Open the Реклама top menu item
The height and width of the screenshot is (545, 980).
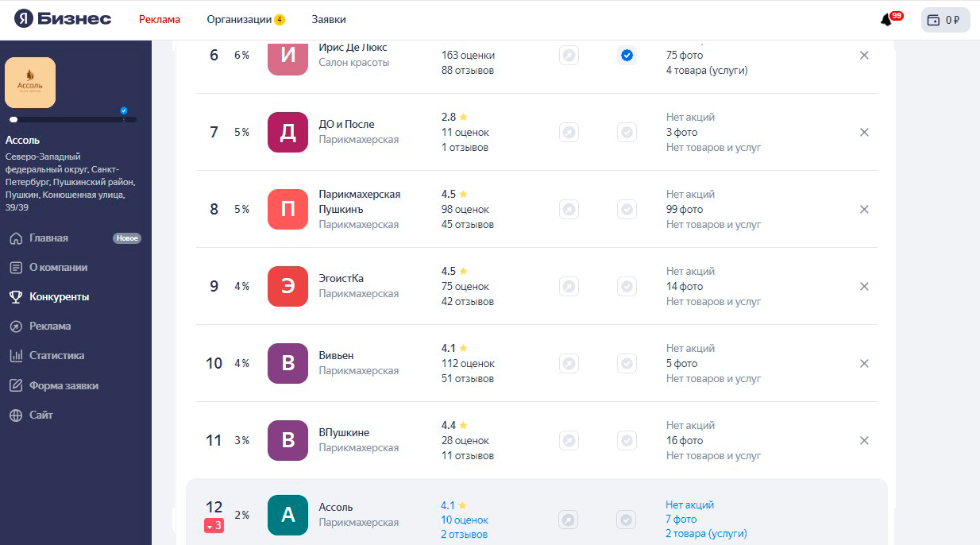[x=160, y=19]
